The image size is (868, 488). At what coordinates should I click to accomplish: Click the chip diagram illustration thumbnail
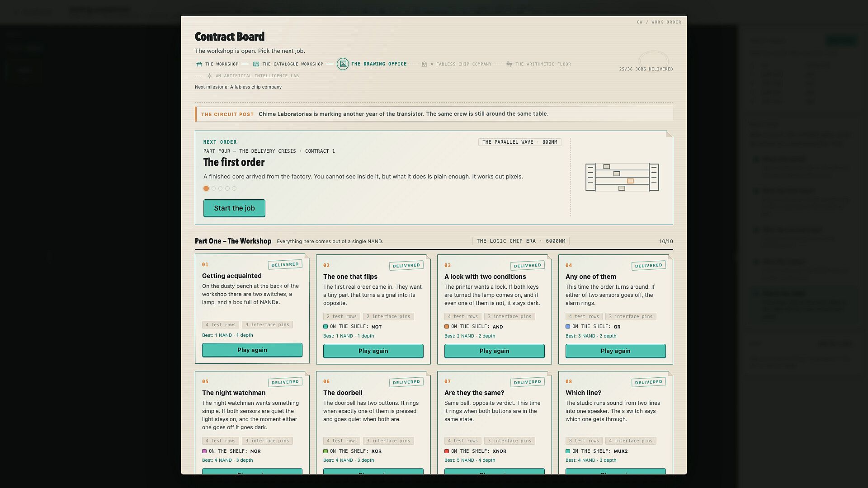[622, 177]
